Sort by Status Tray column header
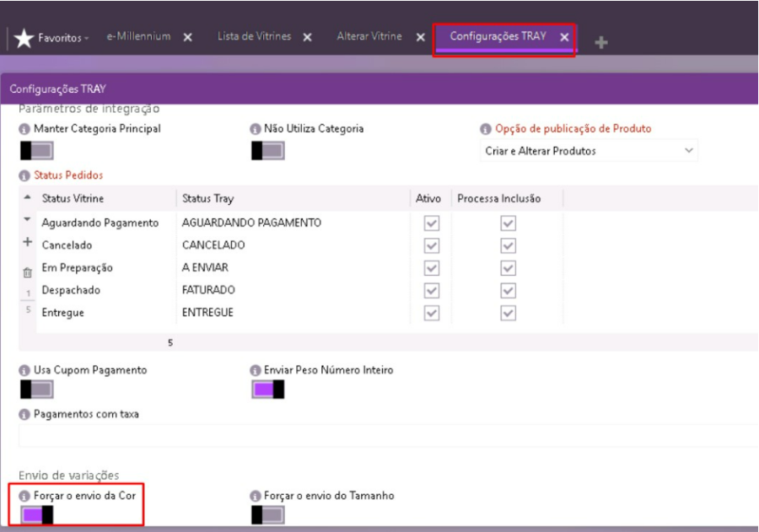 tap(207, 198)
